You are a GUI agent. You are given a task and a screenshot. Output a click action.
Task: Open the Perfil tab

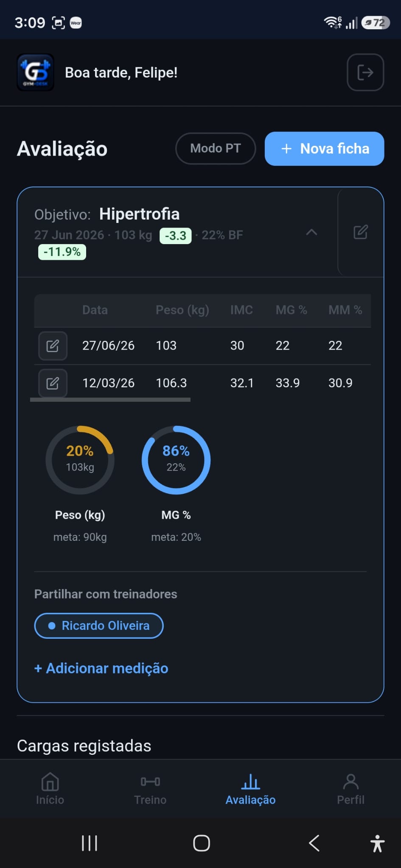pos(351,789)
